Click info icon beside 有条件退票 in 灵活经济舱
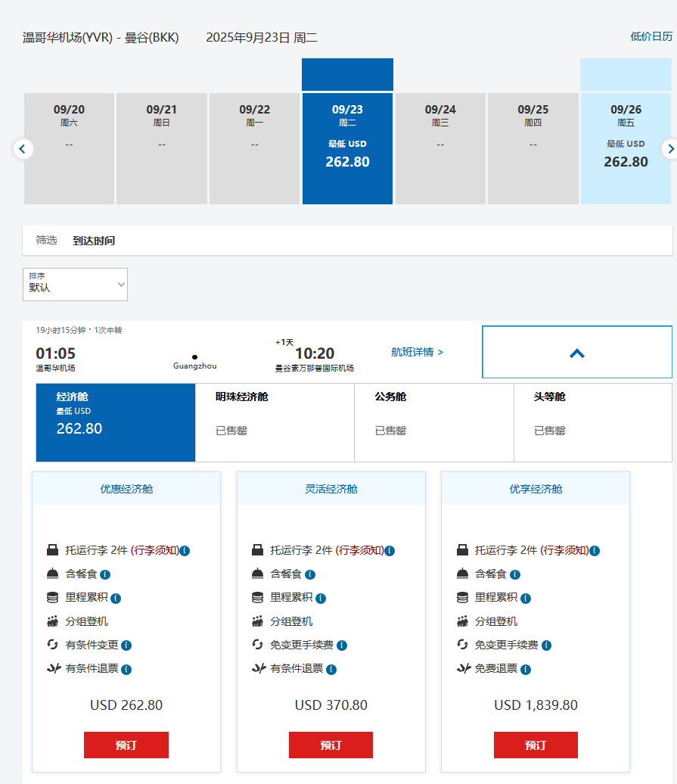The image size is (677, 784). [331, 670]
